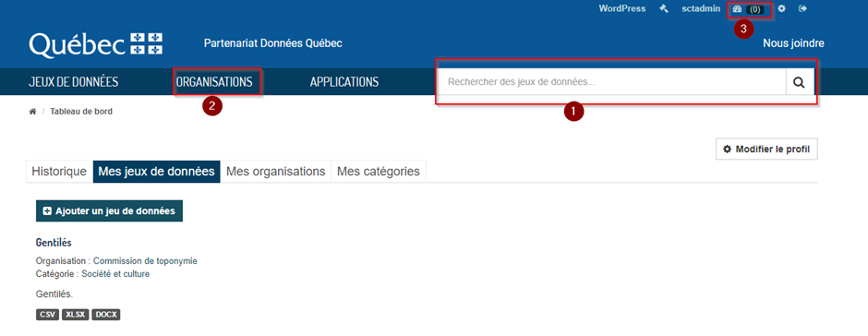Click the XLSX format badge
Image resolution: width=868 pixels, height=336 pixels.
(76, 315)
